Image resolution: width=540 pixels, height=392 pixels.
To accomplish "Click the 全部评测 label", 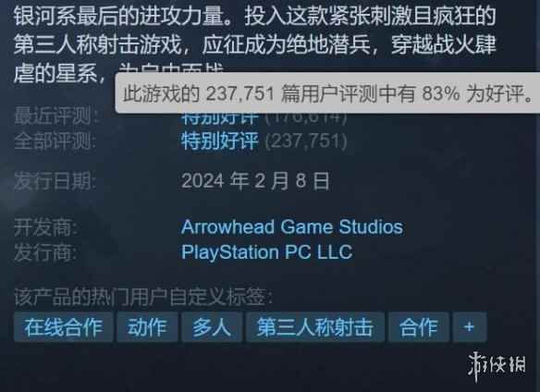I will [x=55, y=141].
